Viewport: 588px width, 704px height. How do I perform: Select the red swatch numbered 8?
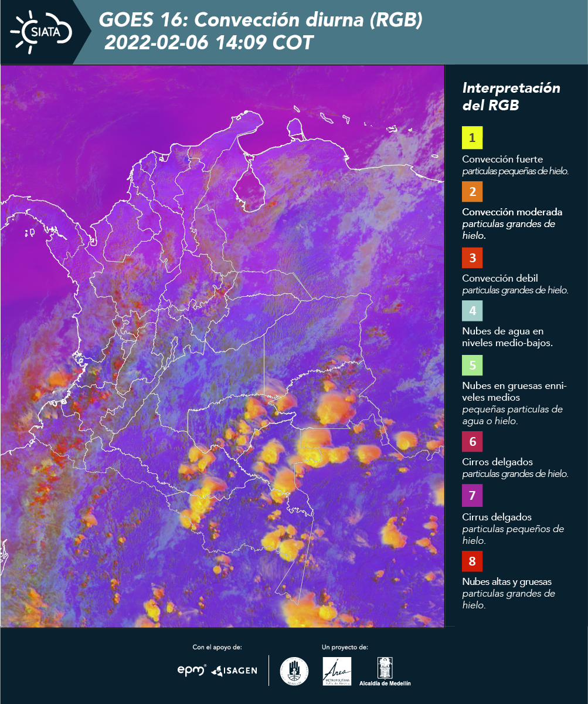click(472, 561)
